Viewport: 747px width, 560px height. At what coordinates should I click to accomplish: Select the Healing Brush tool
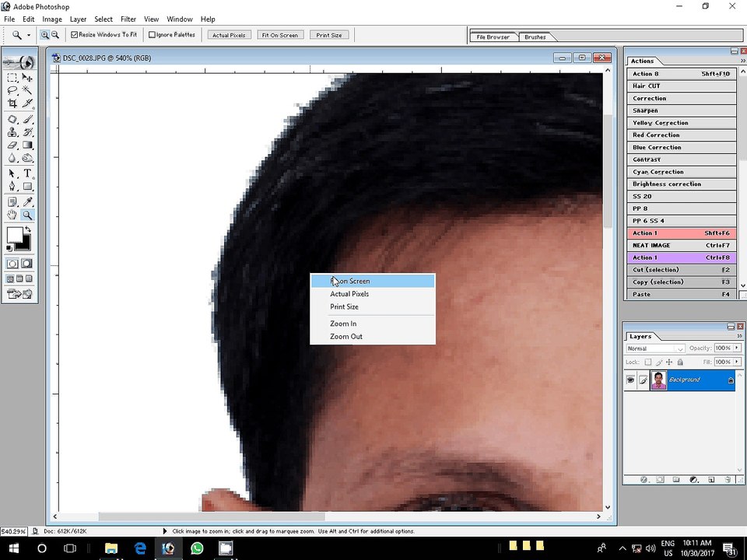tap(12, 120)
